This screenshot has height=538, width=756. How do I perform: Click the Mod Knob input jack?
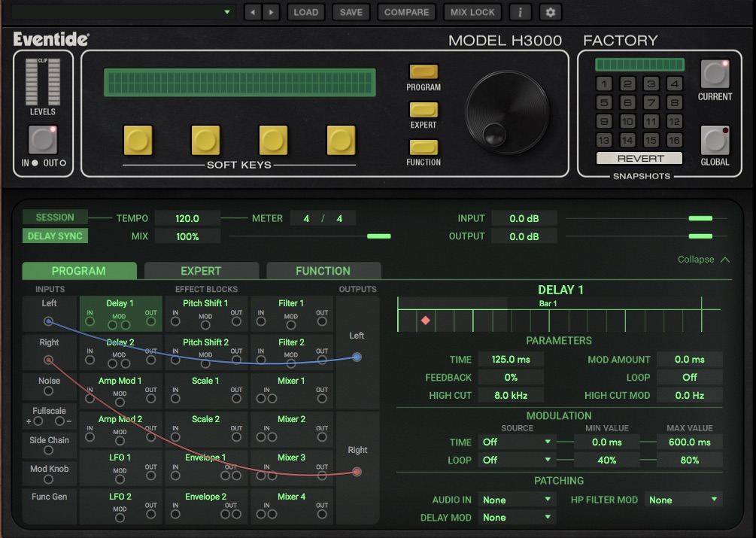click(x=48, y=479)
